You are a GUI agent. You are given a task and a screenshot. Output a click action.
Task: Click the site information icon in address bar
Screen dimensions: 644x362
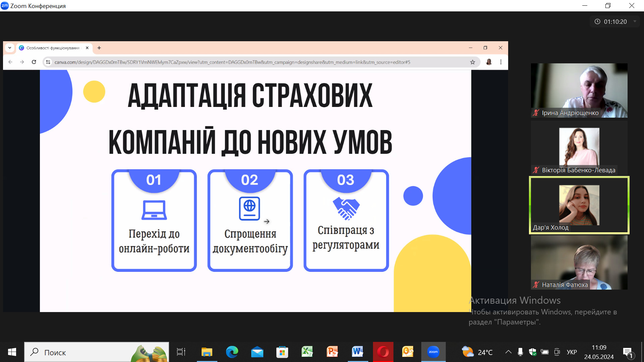(48, 62)
